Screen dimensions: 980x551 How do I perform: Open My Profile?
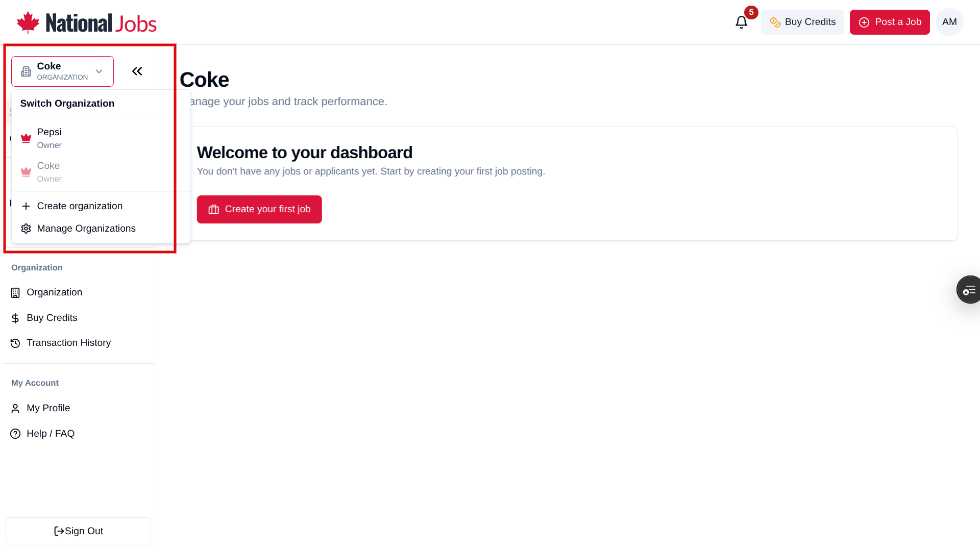(79, 408)
